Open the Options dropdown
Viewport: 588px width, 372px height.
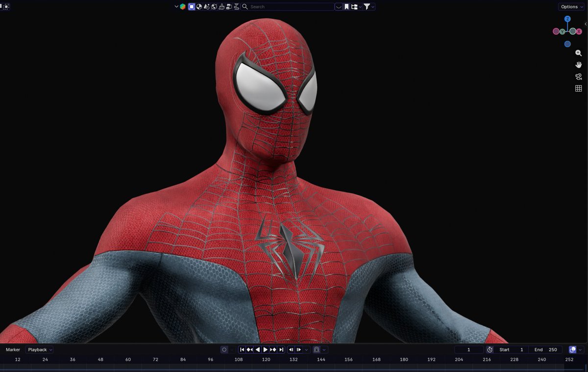[571, 7]
